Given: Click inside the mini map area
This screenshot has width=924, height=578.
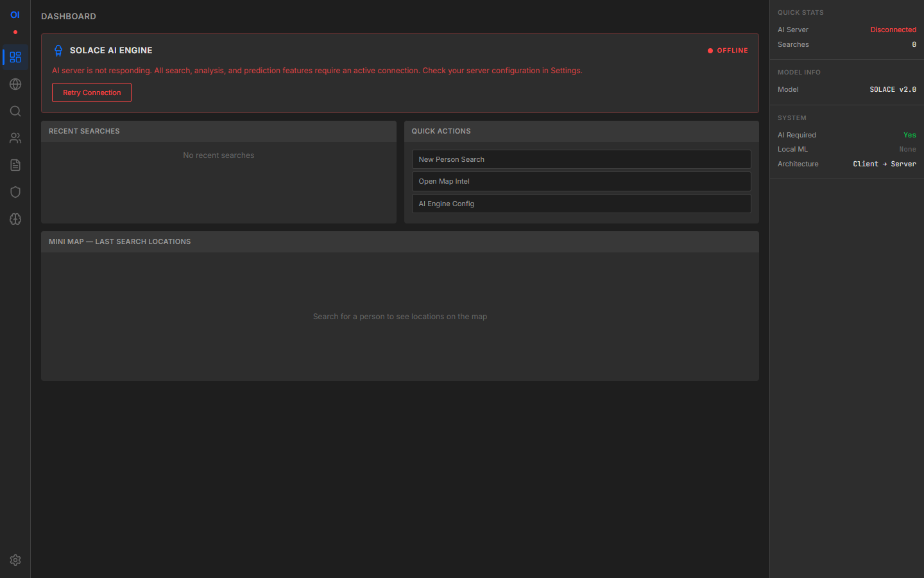Looking at the screenshot, I should click(x=400, y=316).
